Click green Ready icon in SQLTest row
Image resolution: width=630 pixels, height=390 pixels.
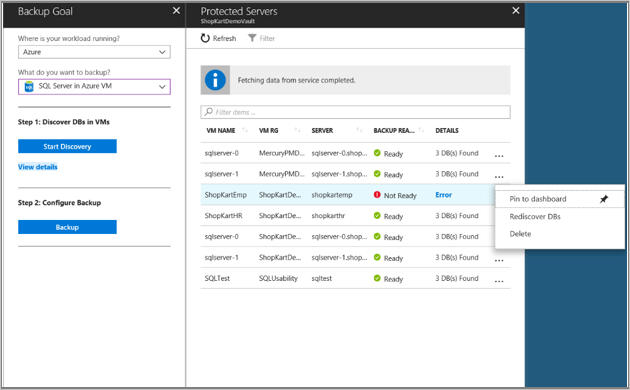pos(377,278)
